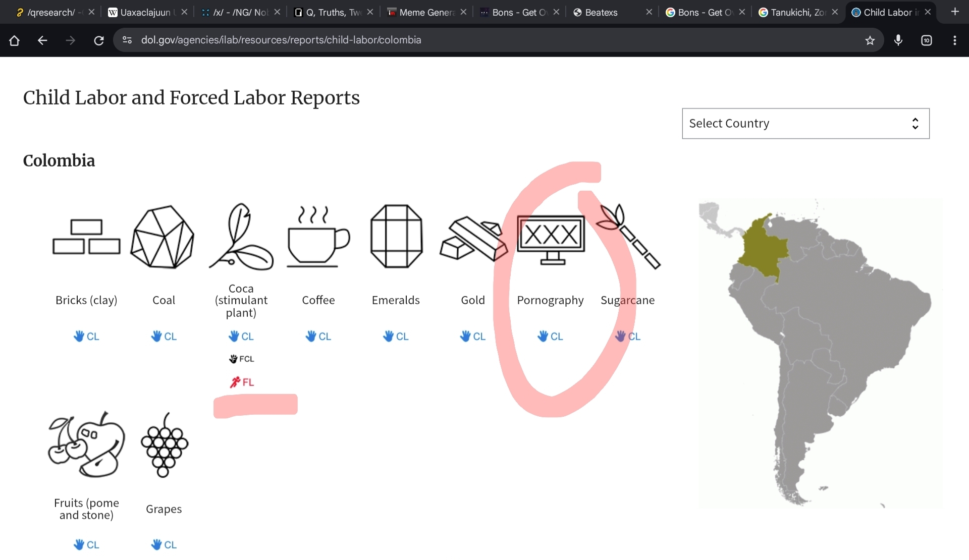Click the Bricks (clay) icon
Screen dimensions: 969x560
[86, 237]
